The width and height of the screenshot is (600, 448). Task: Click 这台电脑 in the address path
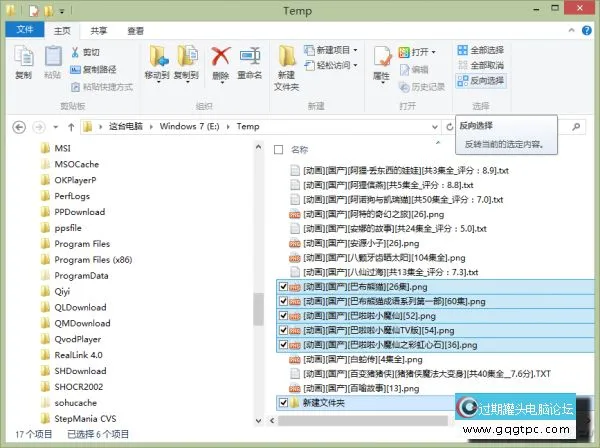point(126,126)
